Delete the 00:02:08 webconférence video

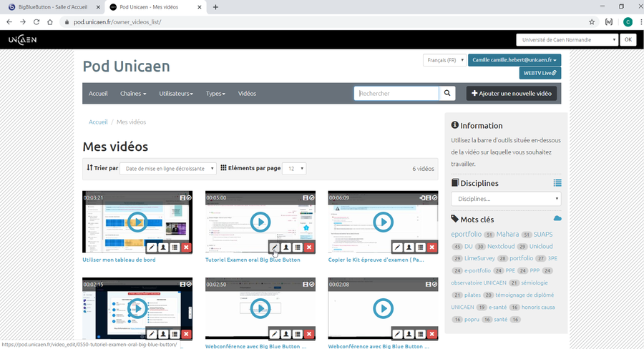(431, 334)
